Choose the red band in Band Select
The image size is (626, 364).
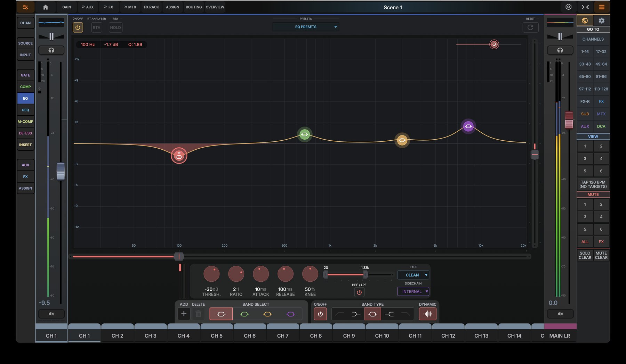[x=221, y=314]
